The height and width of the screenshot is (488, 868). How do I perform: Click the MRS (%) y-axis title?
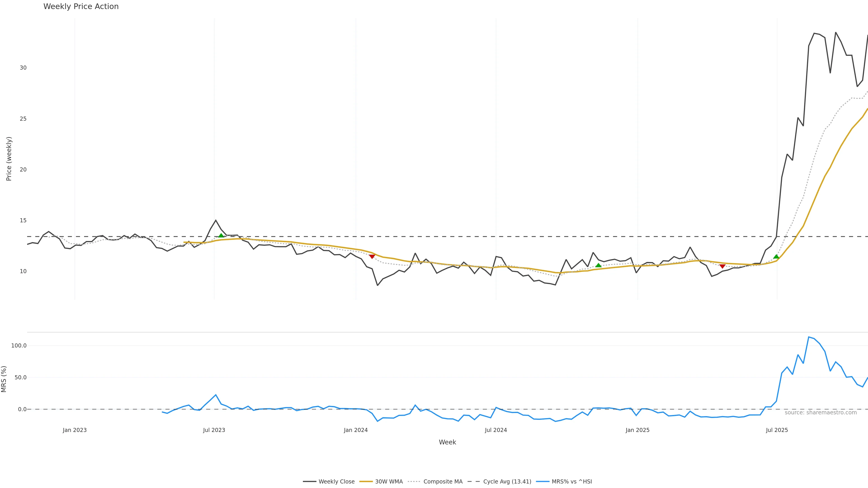pos(4,379)
